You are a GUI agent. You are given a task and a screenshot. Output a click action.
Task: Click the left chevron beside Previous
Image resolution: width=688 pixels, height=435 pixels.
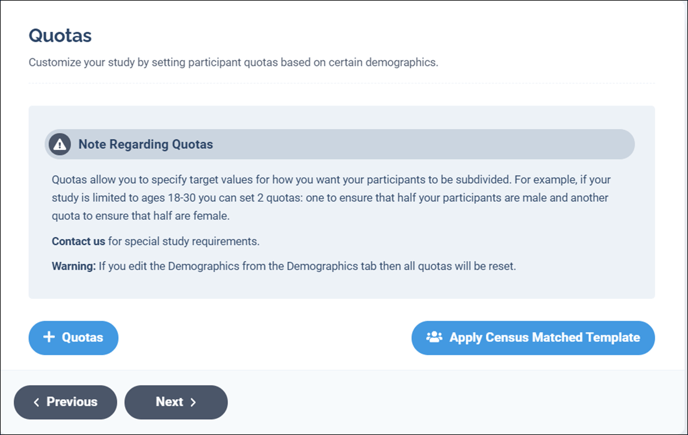point(36,402)
